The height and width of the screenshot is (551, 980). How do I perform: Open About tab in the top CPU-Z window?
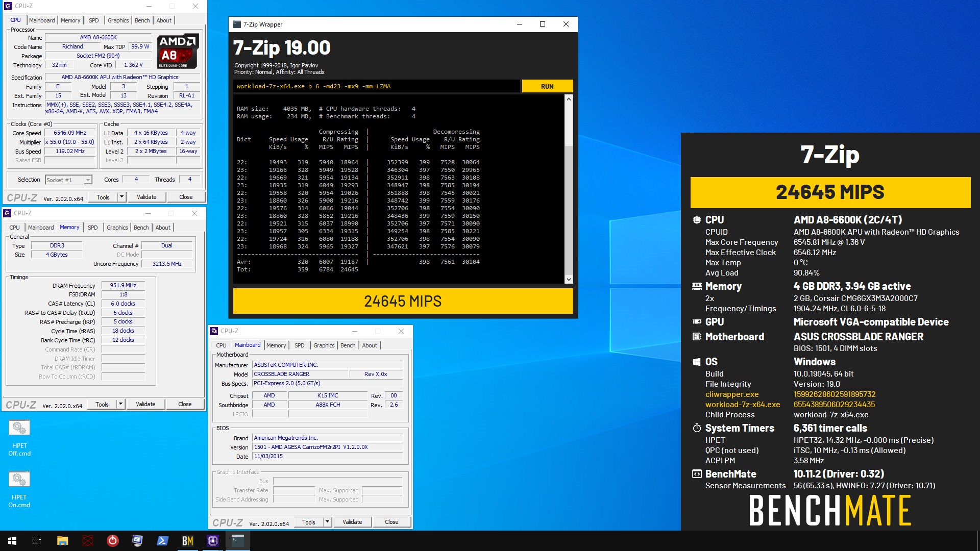(164, 20)
